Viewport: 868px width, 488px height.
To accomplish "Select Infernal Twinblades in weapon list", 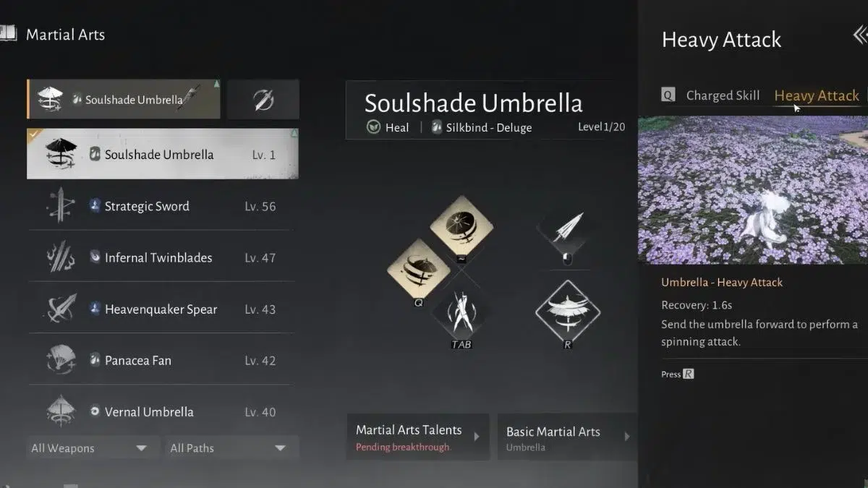I will [163, 257].
